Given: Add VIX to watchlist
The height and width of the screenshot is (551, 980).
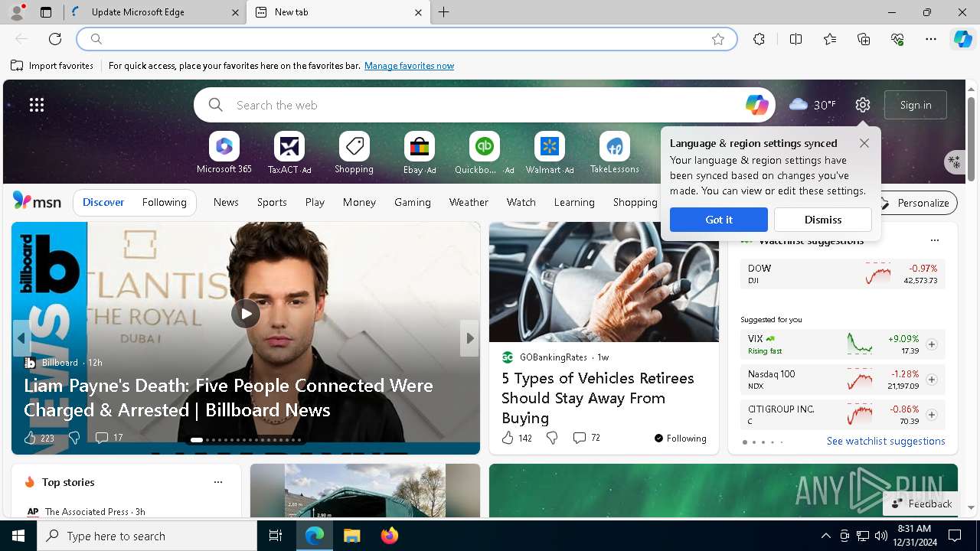Looking at the screenshot, I should point(932,344).
